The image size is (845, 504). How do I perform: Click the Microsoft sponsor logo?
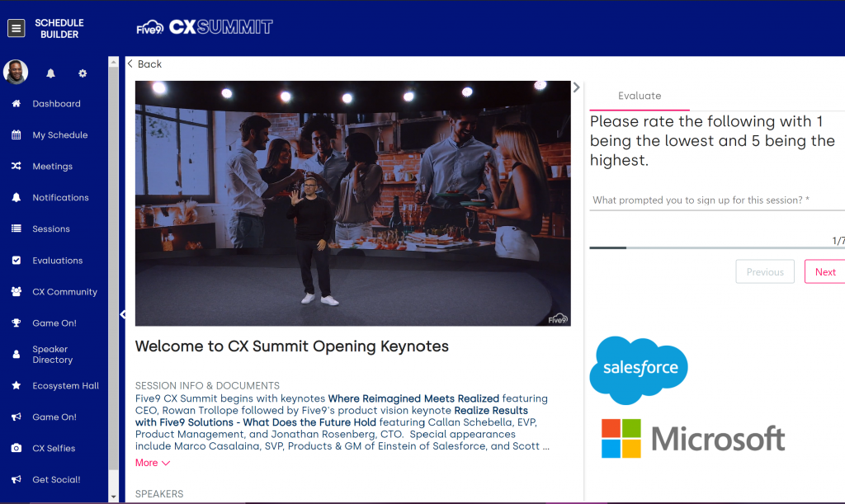tap(693, 438)
